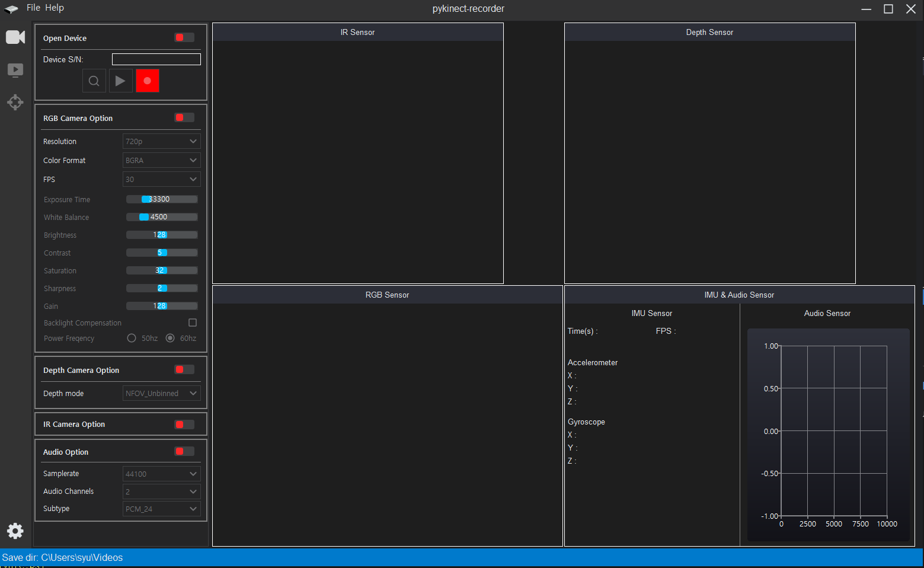Click the Device S/N input field
Viewport: 924px width, 568px height.
point(156,59)
